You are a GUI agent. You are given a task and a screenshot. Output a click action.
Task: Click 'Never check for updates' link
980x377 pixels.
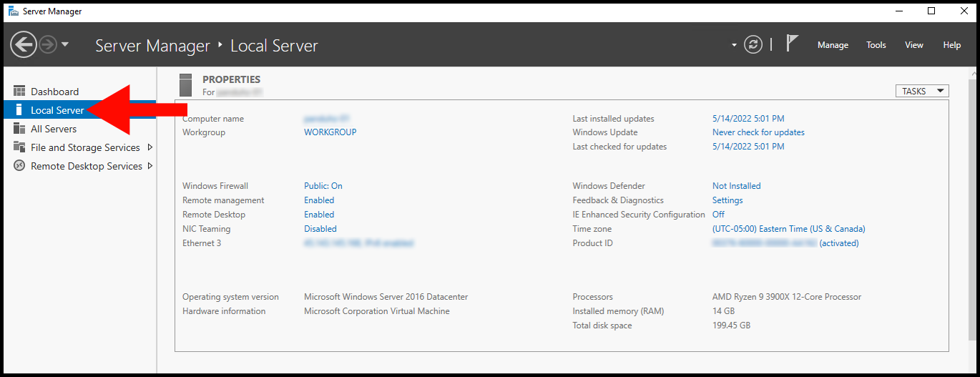click(x=758, y=132)
